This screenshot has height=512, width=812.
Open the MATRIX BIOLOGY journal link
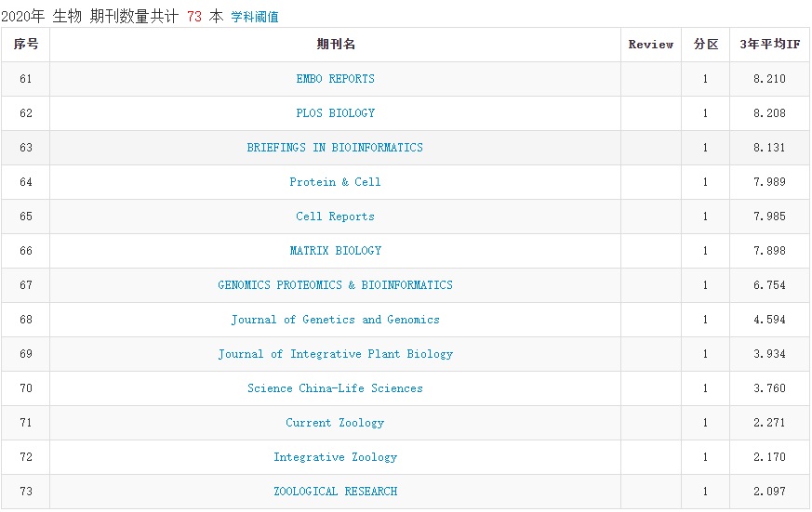point(335,251)
